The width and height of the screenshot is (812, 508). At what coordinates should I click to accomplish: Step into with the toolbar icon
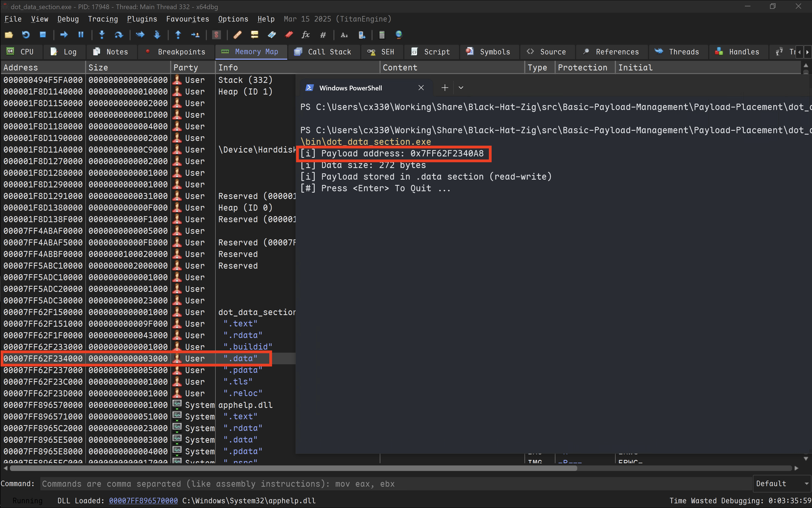tap(102, 35)
